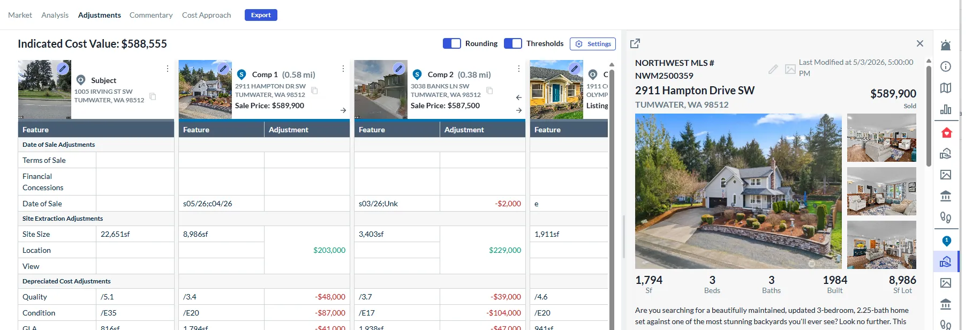Copy the Comp 1 address 2911 Hampton Dr SW
The image size is (980, 330).
314,91
